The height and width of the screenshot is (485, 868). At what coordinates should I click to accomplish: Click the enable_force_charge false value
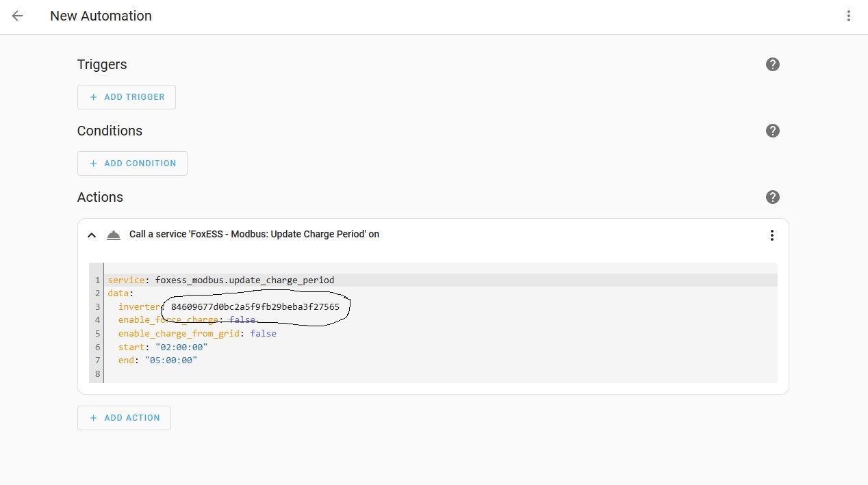pos(242,319)
